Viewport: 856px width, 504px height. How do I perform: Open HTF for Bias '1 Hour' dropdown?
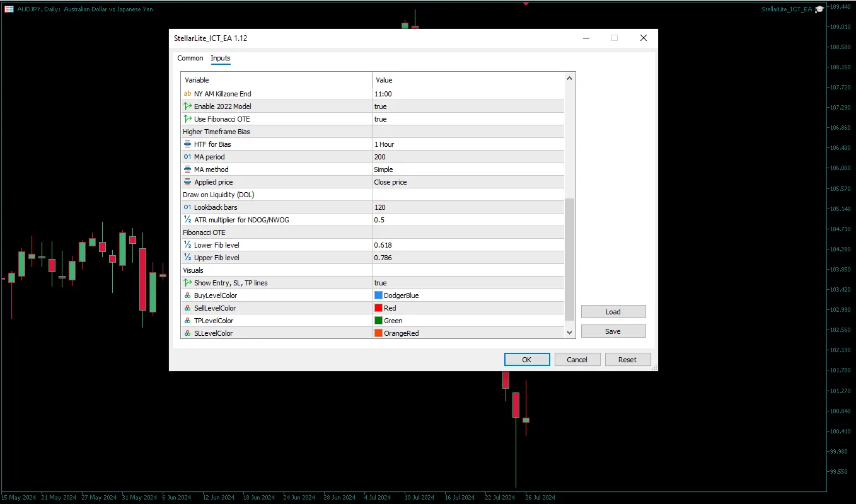point(468,144)
